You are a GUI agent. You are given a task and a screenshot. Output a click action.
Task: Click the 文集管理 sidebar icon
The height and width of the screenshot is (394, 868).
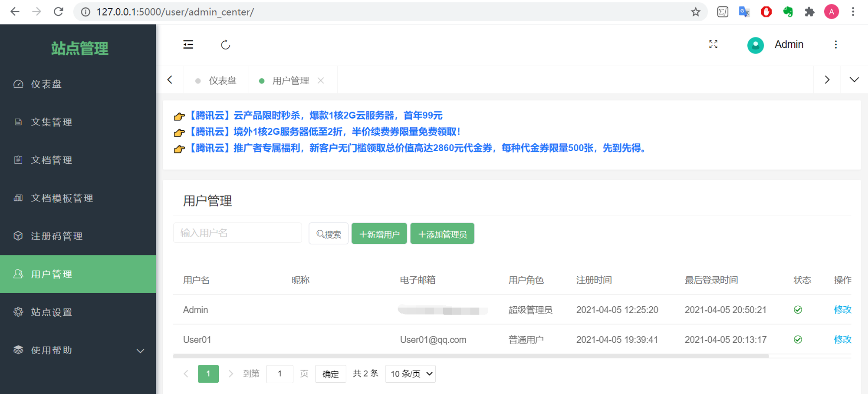[x=18, y=122]
